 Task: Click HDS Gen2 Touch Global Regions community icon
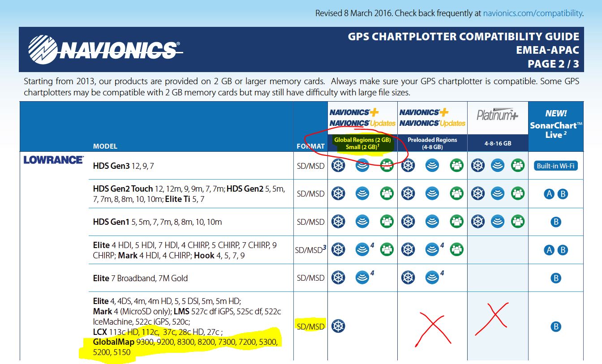pyautogui.click(x=387, y=193)
